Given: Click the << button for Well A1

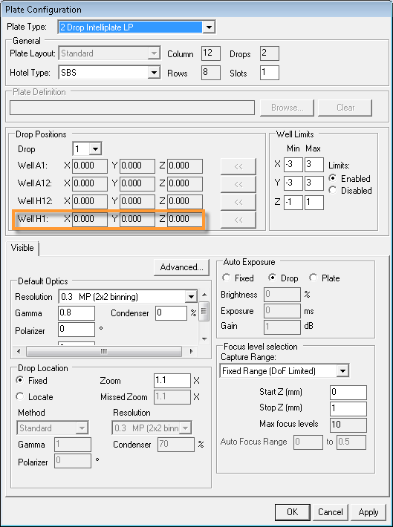Looking at the screenshot, I should 238,166.
